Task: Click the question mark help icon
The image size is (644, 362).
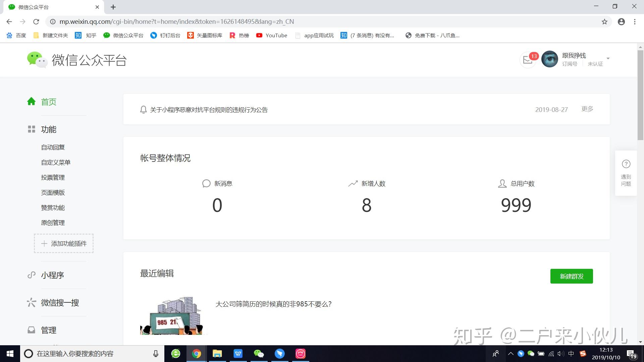Action: pos(626,164)
